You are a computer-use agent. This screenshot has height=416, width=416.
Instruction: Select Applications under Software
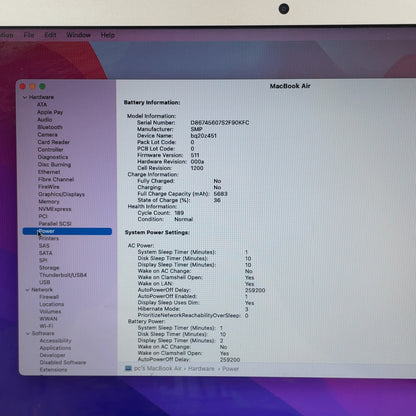[55, 348]
